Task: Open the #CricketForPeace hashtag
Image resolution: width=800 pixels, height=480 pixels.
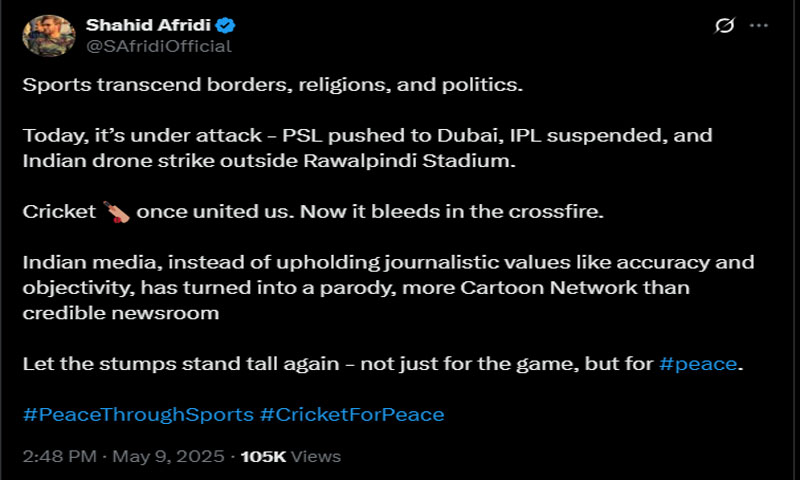Action: point(352,414)
